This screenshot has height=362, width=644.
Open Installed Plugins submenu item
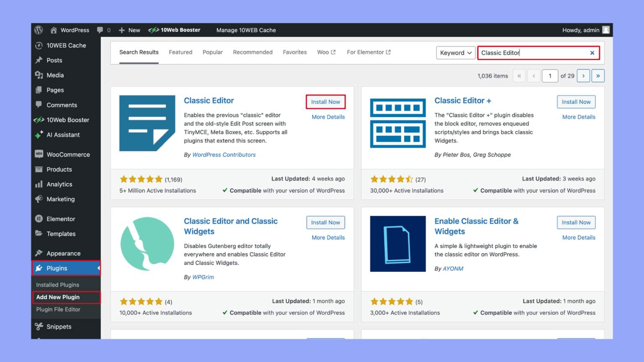coord(57,285)
